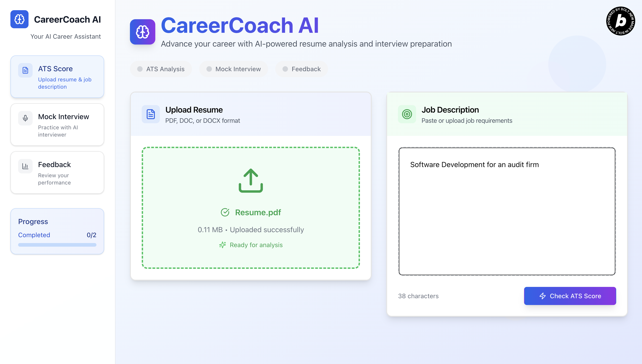
Task: Click the brain logo icon in sidebar
Action: tap(19, 19)
